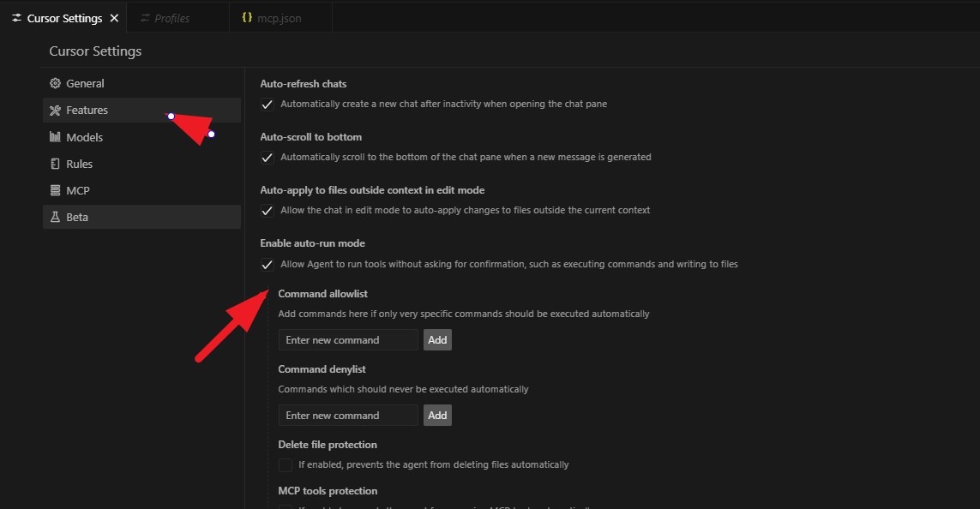Click 'Automatically create a new chat' description
Screen dimensions: 980x509
click(444, 104)
